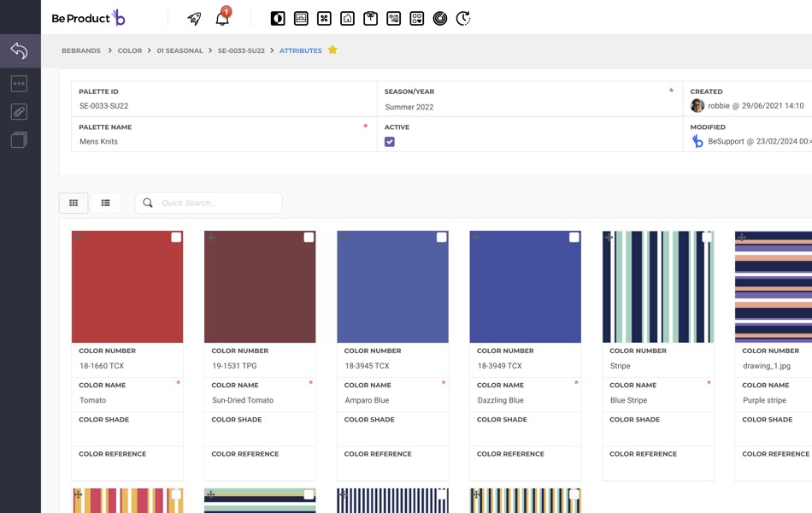
Task: Click the move handle on Amparo Blue swatch
Action: tap(344, 238)
